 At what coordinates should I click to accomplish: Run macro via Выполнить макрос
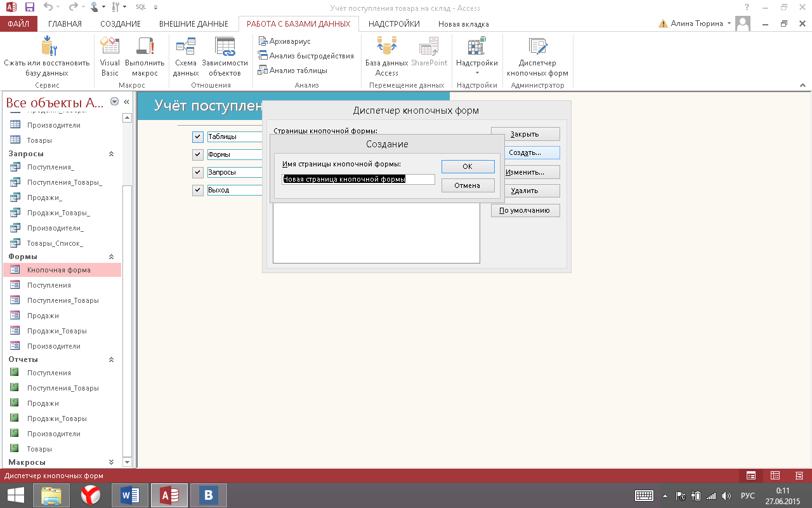(x=145, y=57)
